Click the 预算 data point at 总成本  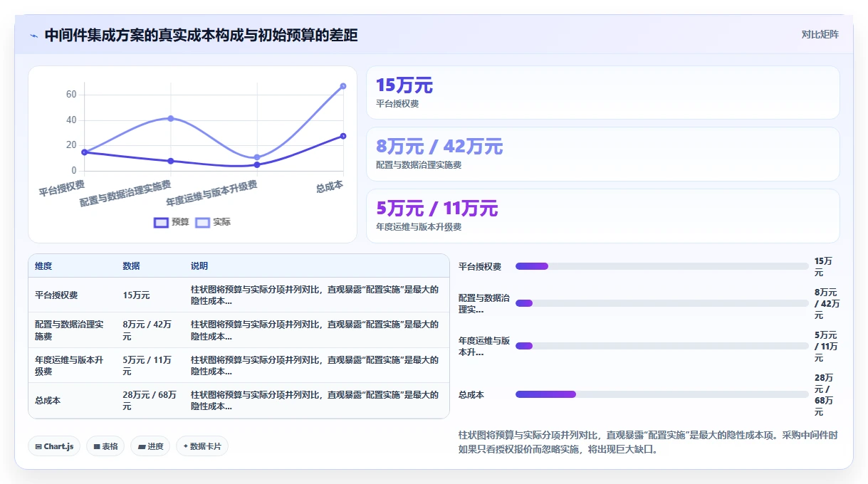coord(343,136)
